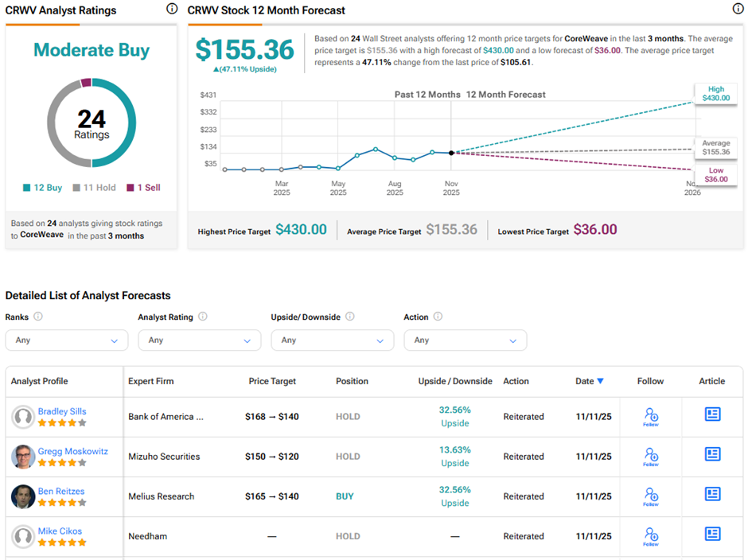Viewport: 748px width, 560px height.
Task: Click the Upside/Downside filter info icon
Action: [349, 317]
